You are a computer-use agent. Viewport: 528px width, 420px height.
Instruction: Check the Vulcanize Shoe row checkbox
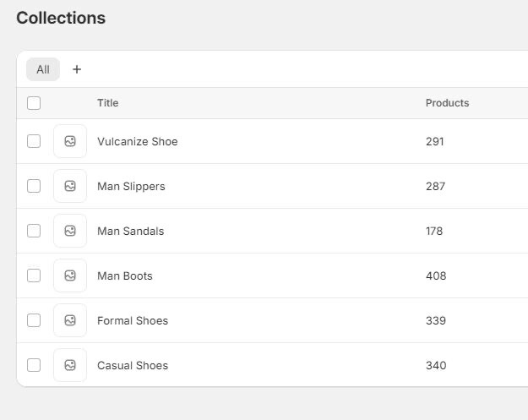(34, 141)
